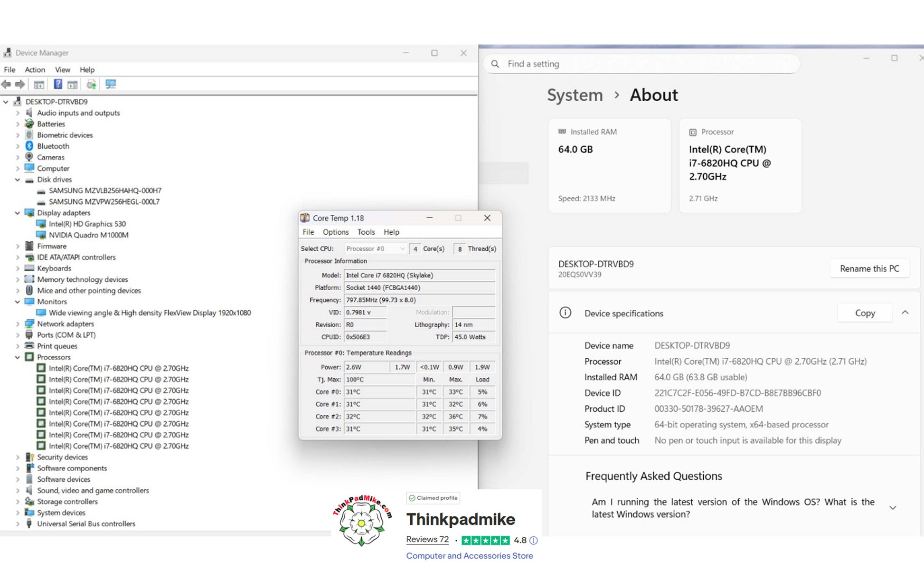
Task: Open the Options menu in Core Temp
Action: [335, 232]
